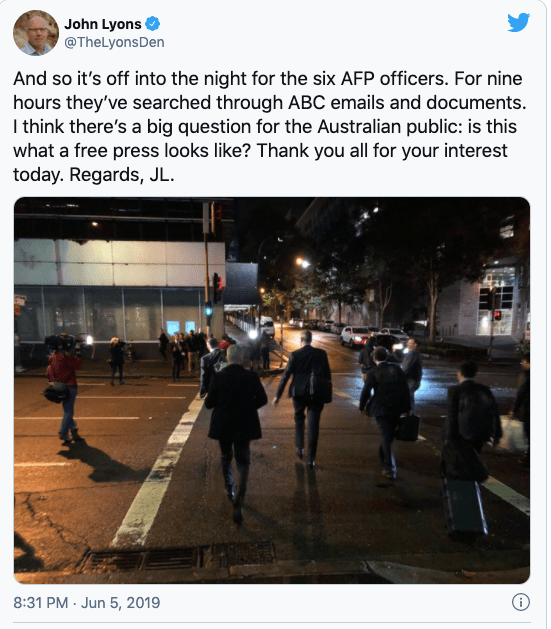Image resolution: width=551 pixels, height=629 pixels.
Task: Click the Jun 5, 2019 date
Action: tap(120, 603)
